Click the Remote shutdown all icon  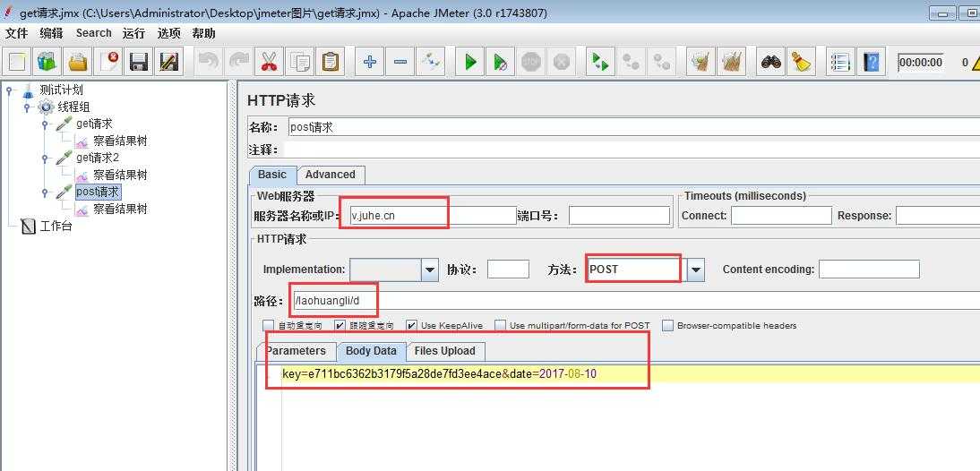[x=661, y=61]
